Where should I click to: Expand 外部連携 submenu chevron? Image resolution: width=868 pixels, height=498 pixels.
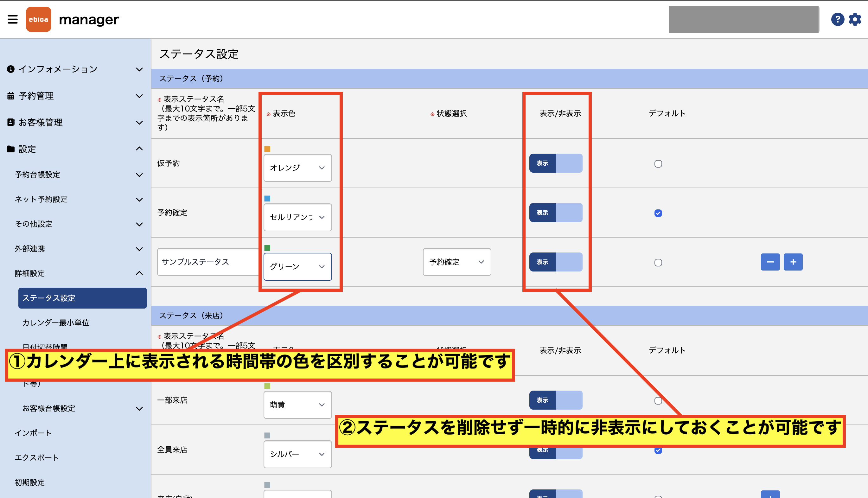coord(139,249)
